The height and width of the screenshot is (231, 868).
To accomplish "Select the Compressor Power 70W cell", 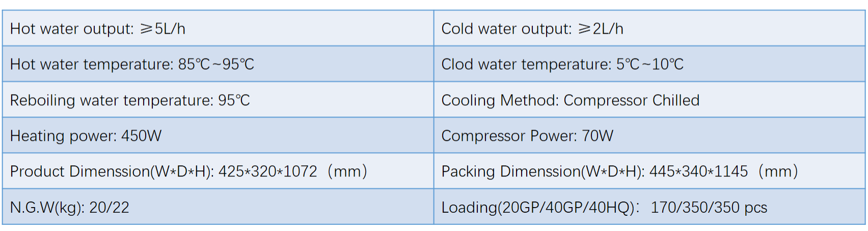I will pos(649,135).
